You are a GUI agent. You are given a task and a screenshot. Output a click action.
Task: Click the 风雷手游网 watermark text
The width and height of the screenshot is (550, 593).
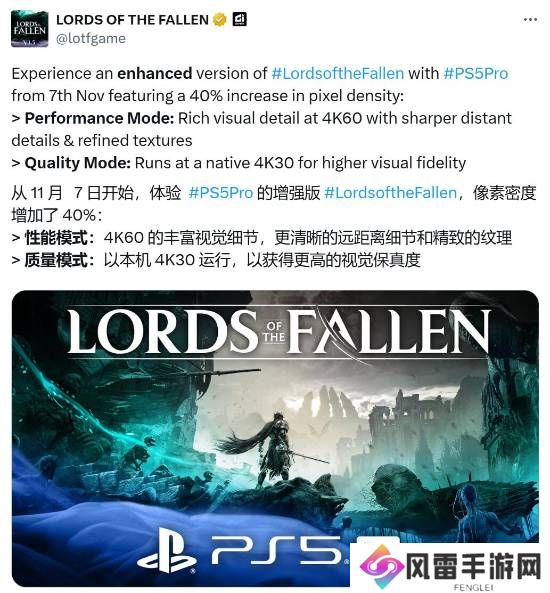[x=473, y=566]
